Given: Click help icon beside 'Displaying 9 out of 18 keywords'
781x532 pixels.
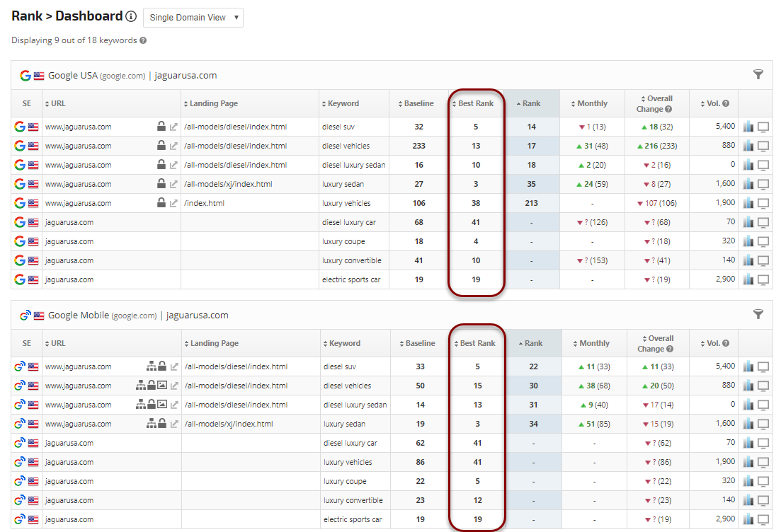Looking at the screenshot, I should tap(143, 40).
